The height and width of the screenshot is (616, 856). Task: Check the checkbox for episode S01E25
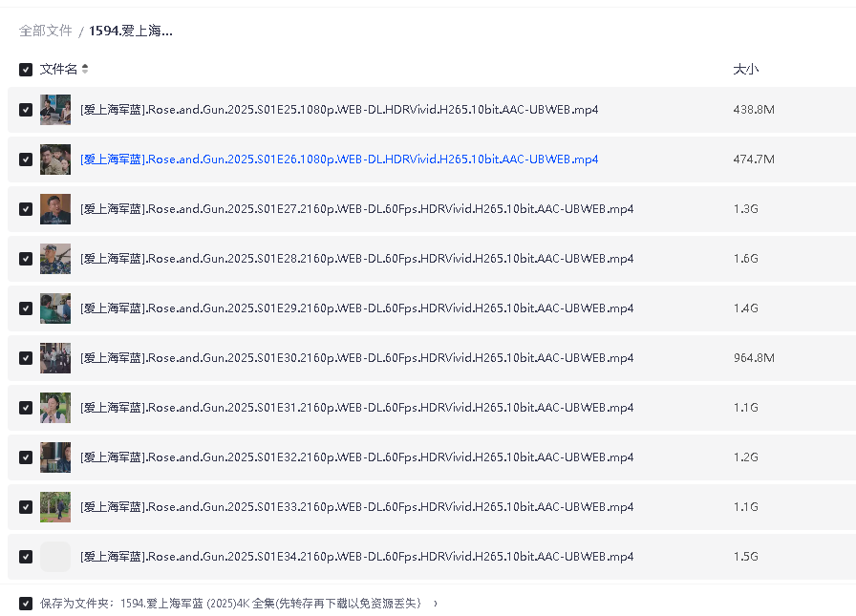point(25,109)
